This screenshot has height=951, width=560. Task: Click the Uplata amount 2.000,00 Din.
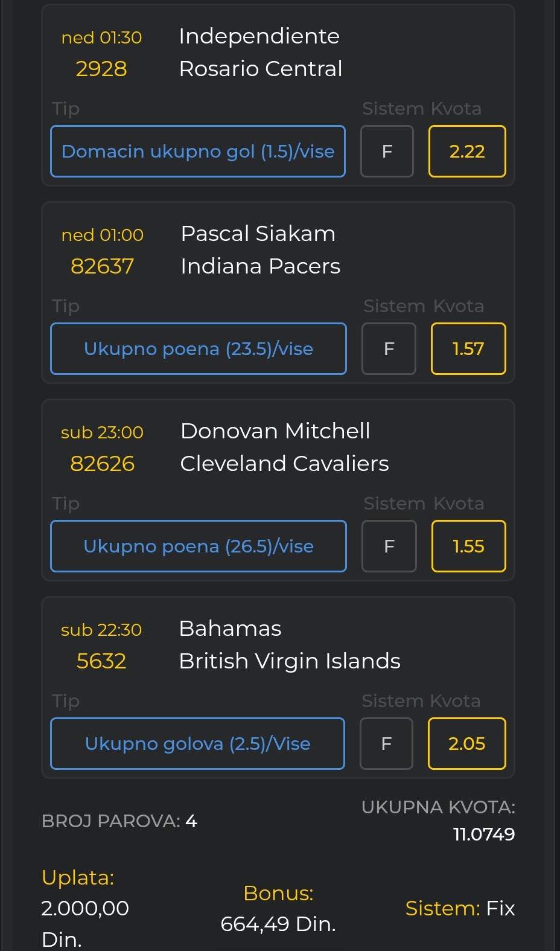click(85, 909)
